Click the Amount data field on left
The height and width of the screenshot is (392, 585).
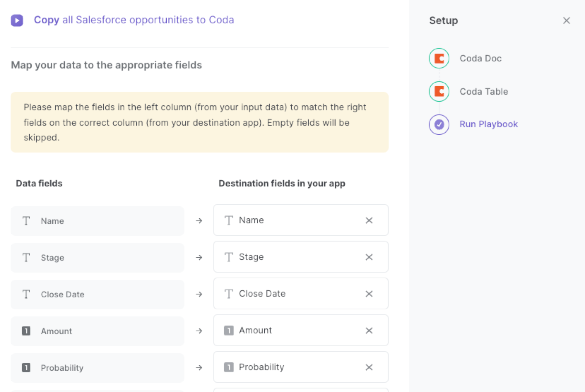[97, 331]
